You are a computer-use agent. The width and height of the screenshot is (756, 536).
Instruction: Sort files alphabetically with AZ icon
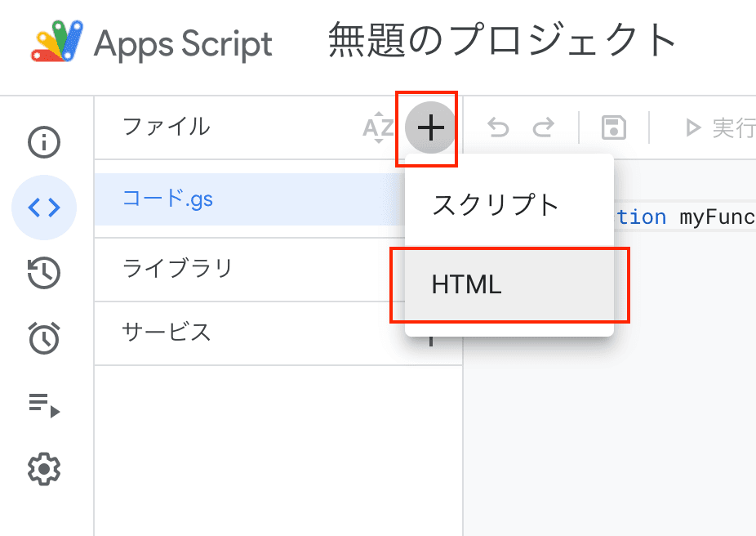tap(378, 127)
